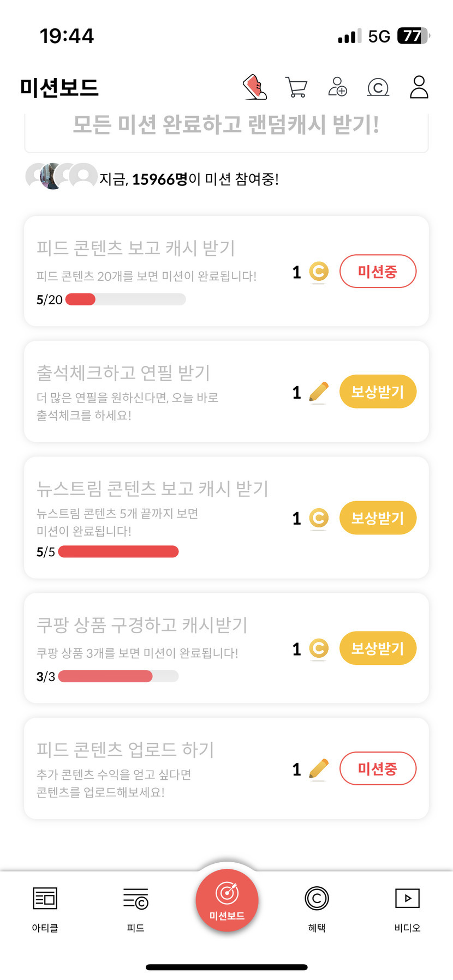The image size is (453, 980).
Task: Open the sneaker step-counter icon
Action: [255, 87]
